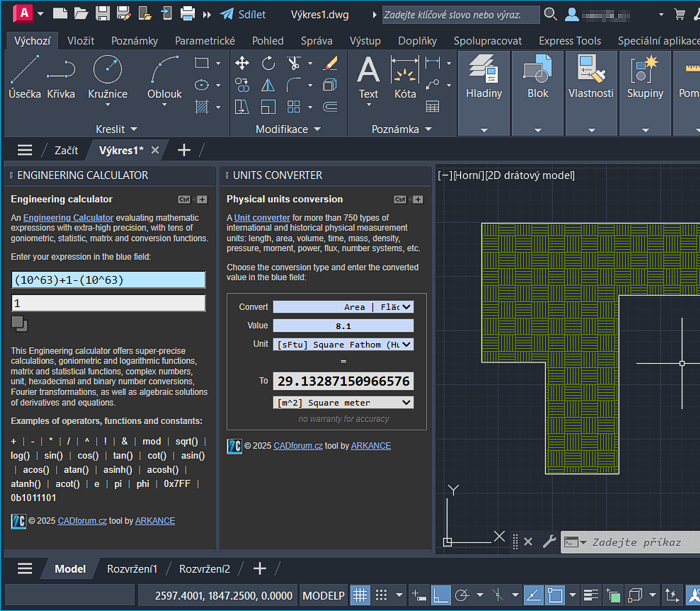The image size is (700, 611).
Task: Click the Plot printer icon
Action: pyautogui.click(x=188, y=14)
